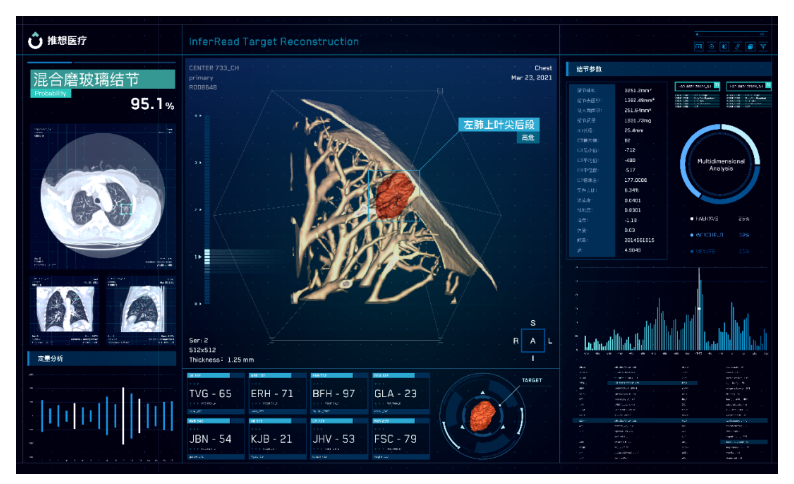The image size is (794, 484).
Task: Open the second dropdown box above donut chart
Action: tap(748, 87)
